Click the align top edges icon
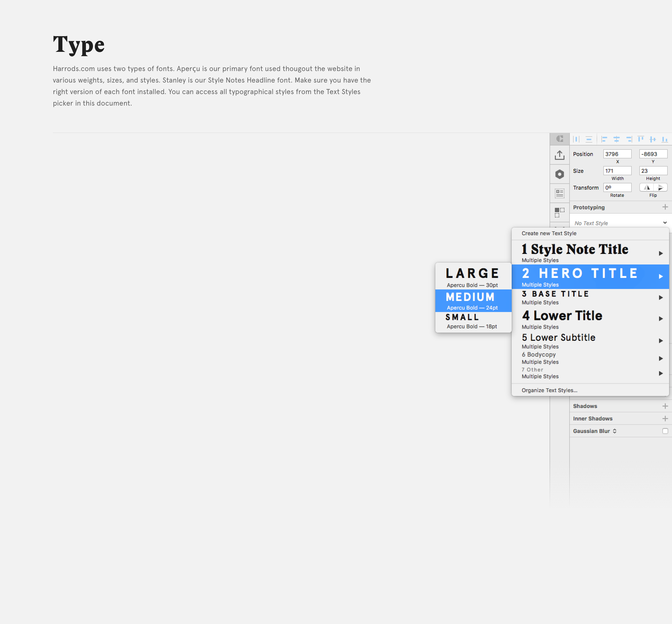Screen dimensions: 672x624 point(641,139)
